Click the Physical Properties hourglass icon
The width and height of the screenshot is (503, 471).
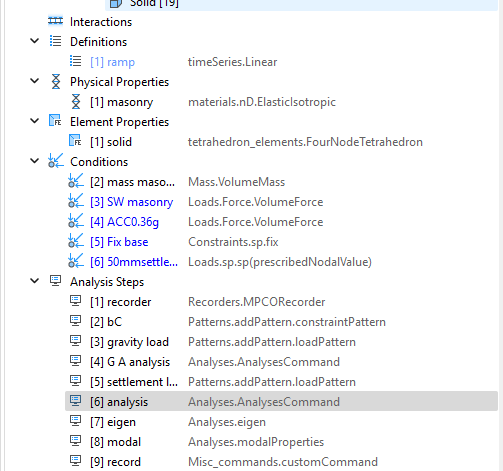56,81
